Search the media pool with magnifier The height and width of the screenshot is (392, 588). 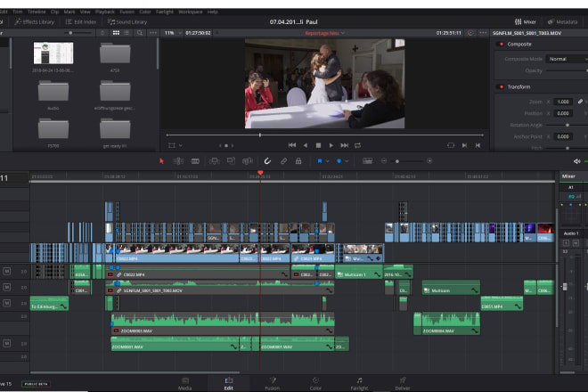coord(140,33)
